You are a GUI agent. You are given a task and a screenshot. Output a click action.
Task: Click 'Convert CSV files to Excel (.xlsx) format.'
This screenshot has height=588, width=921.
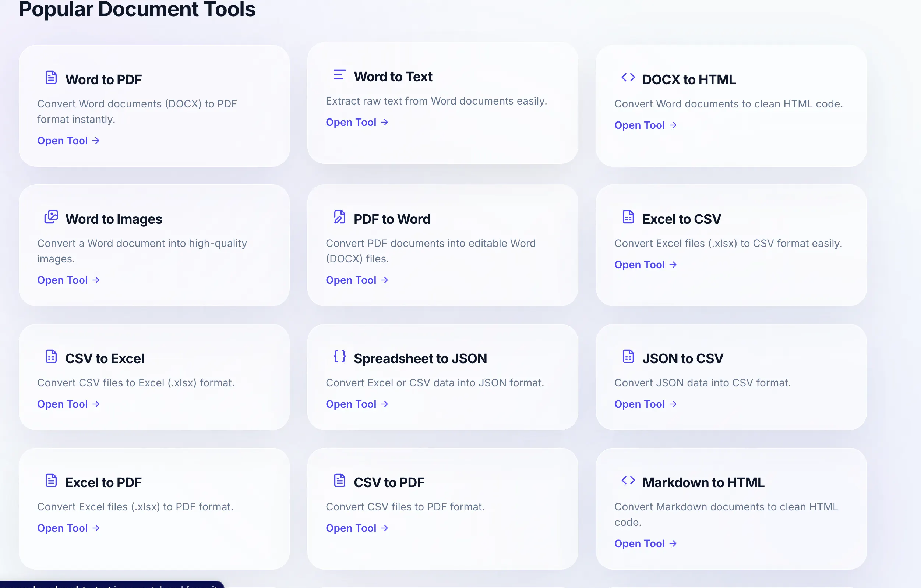[x=136, y=383]
